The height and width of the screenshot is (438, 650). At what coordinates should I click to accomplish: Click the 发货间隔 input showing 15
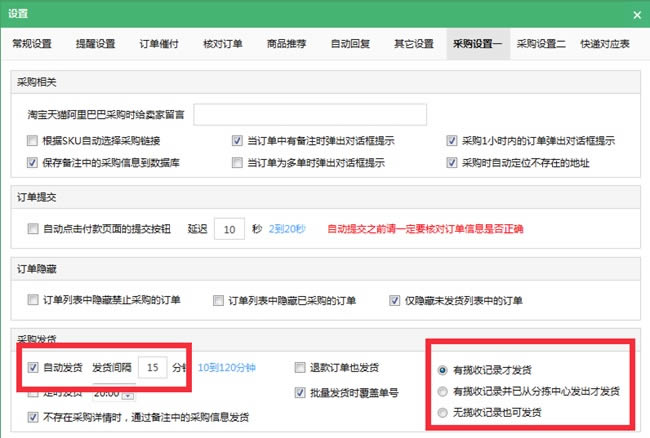(x=153, y=367)
